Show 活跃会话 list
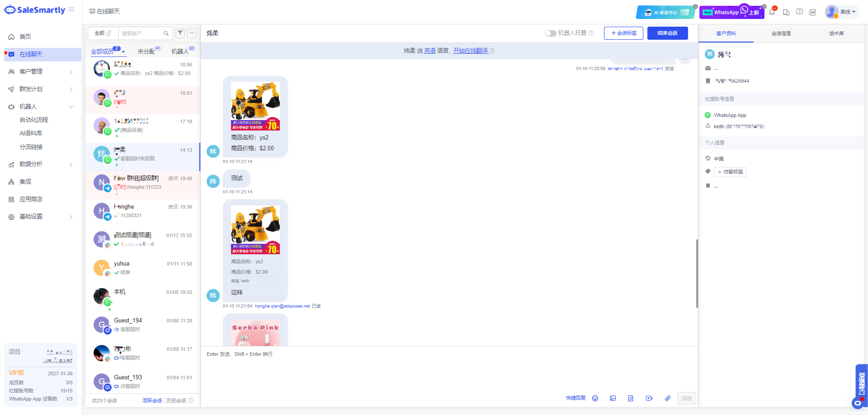Image resolution: width=868 pixels, height=415 pixels. 152,401
